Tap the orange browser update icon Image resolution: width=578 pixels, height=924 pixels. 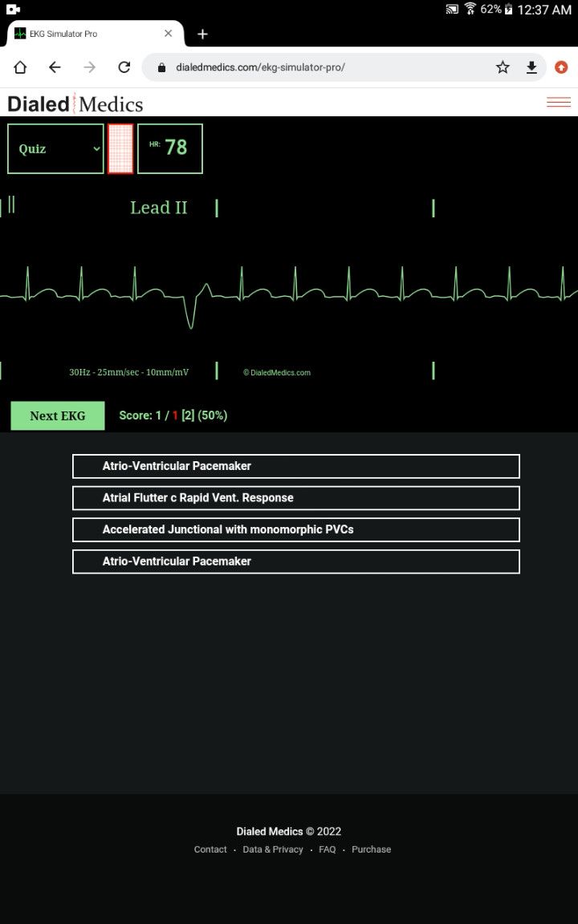pyautogui.click(x=561, y=67)
